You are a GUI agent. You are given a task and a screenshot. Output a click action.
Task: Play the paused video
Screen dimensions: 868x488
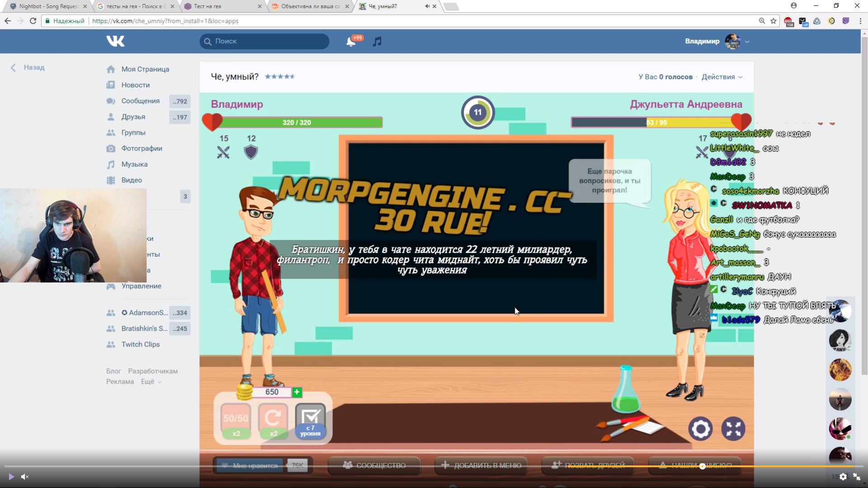[11, 477]
